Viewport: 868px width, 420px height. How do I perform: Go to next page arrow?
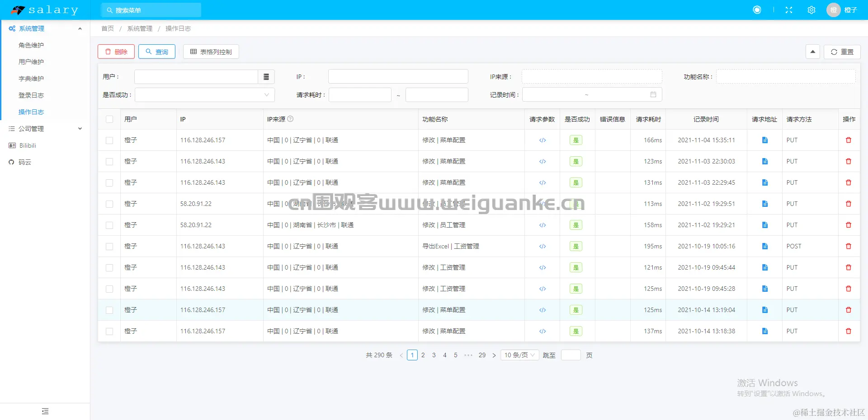coord(494,355)
